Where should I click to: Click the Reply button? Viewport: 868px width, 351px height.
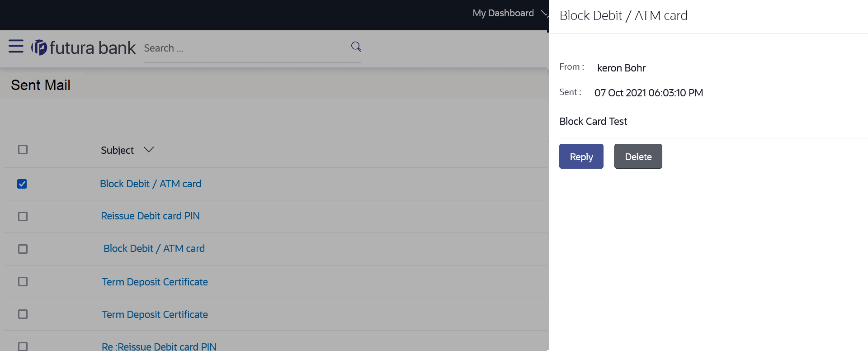tap(581, 157)
